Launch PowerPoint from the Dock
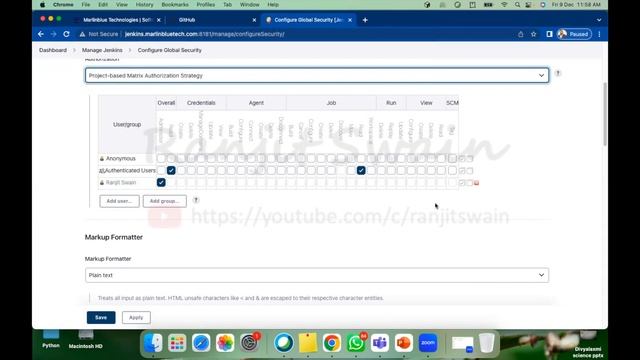 click(x=404, y=343)
